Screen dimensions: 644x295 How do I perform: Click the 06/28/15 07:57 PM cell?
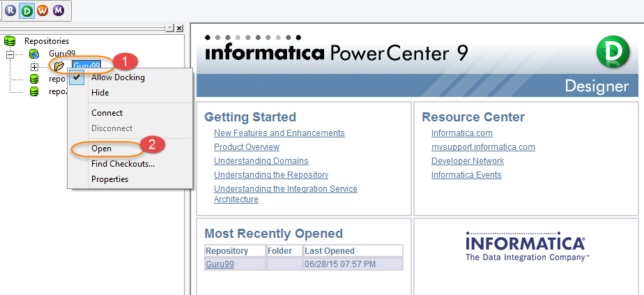coord(353,264)
